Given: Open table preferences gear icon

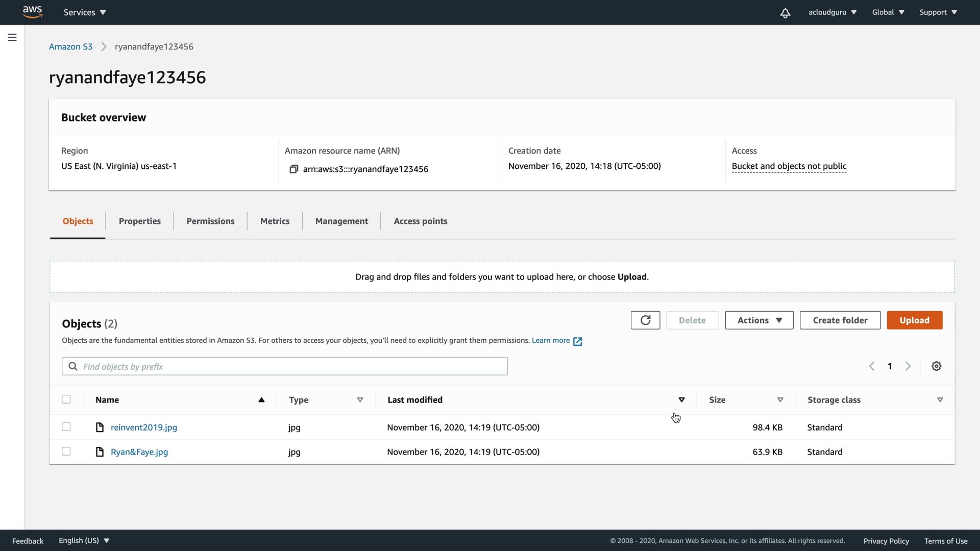Looking at the screenshot, I should pyautogui.click(x=936, y=366).
